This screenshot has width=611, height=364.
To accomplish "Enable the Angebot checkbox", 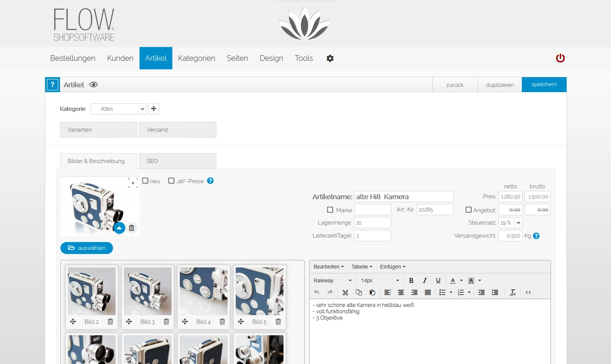I will pyautogui.click(x=469, y=210).
